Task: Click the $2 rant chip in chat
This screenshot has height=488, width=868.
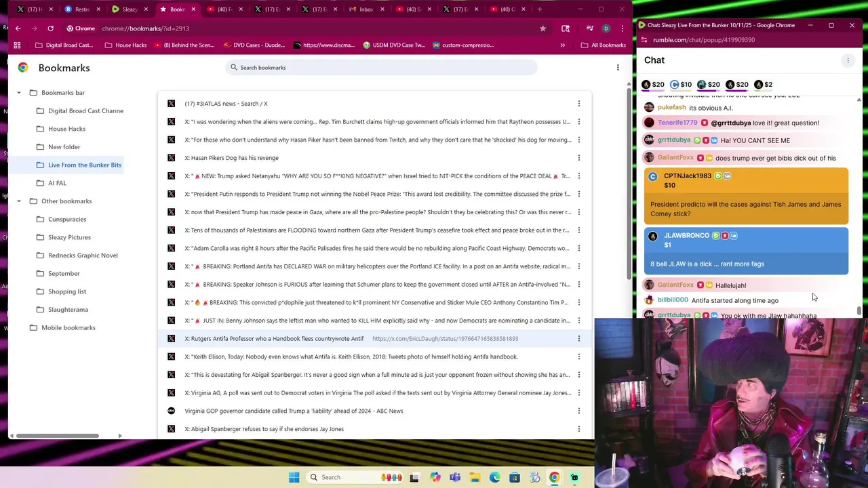Action: coord(763,85)
